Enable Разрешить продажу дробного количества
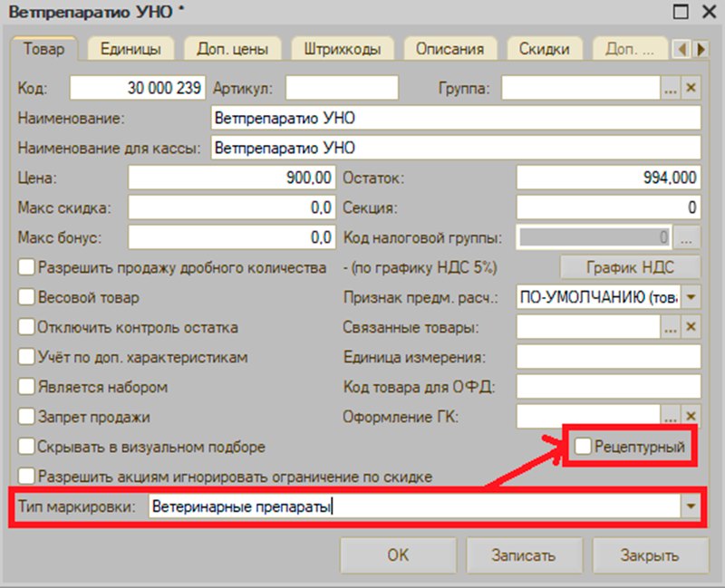The height and width of the screenshot is (588, 725). point(26,267)
